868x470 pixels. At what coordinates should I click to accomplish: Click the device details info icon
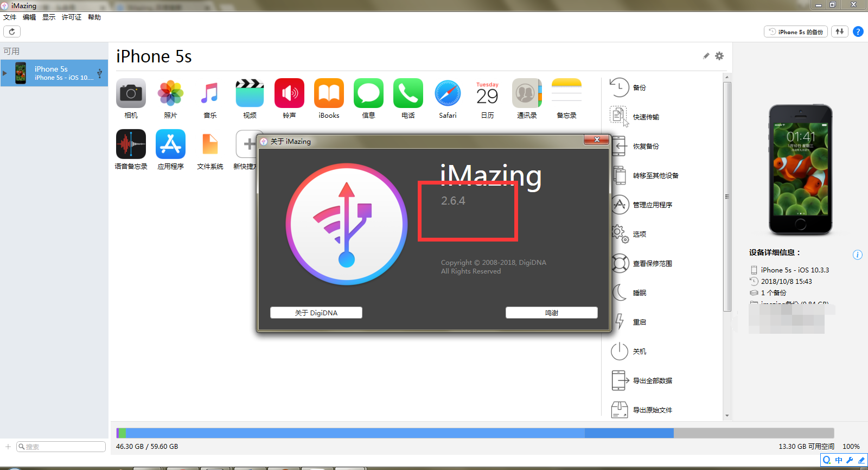[x=857, y=255]
